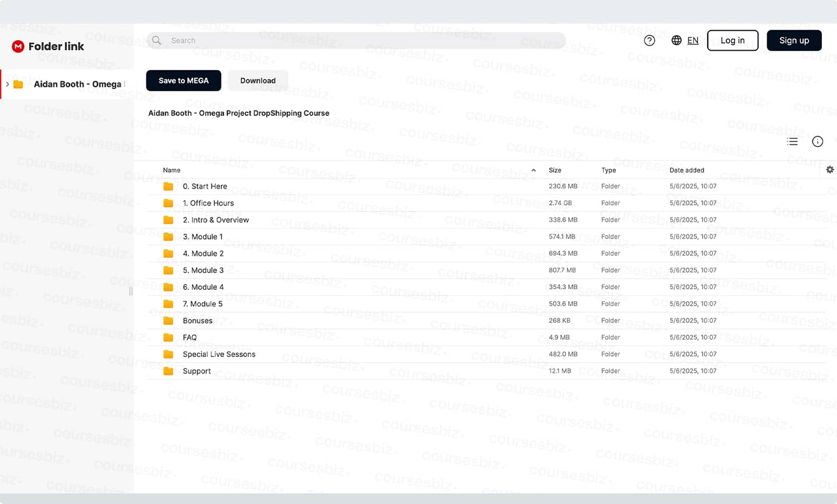Click Folder type in Bonuses row
Viewport: 837px width, 504px height.
pos(610,321)
